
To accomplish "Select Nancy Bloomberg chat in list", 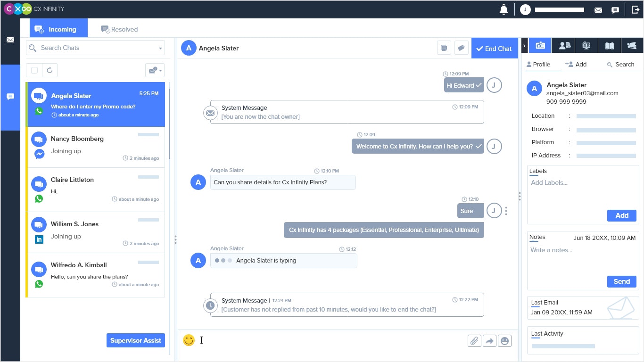I will pyautogui.click(x=96, y=148).
